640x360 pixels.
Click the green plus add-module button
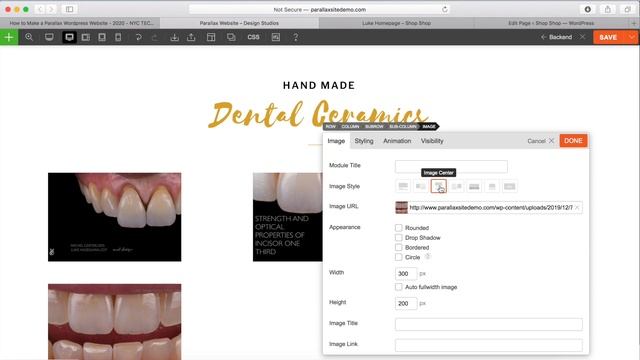coord(9,37)
